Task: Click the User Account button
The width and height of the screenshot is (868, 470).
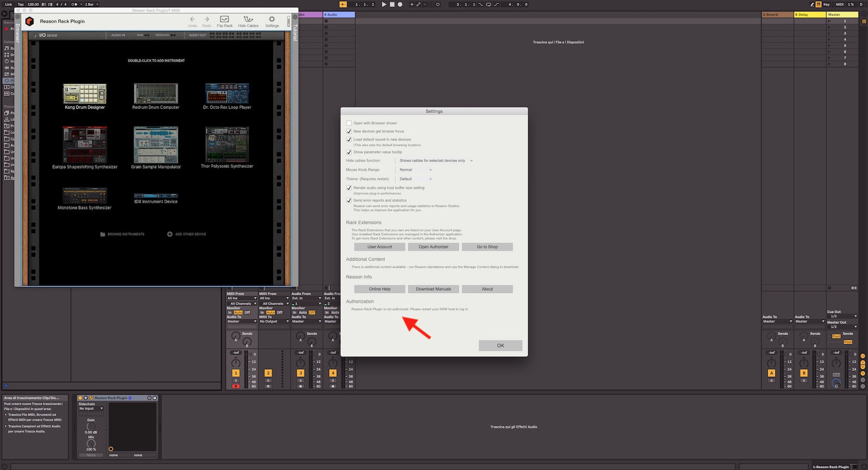Action: pyautogui.click(x=380, y=247)
